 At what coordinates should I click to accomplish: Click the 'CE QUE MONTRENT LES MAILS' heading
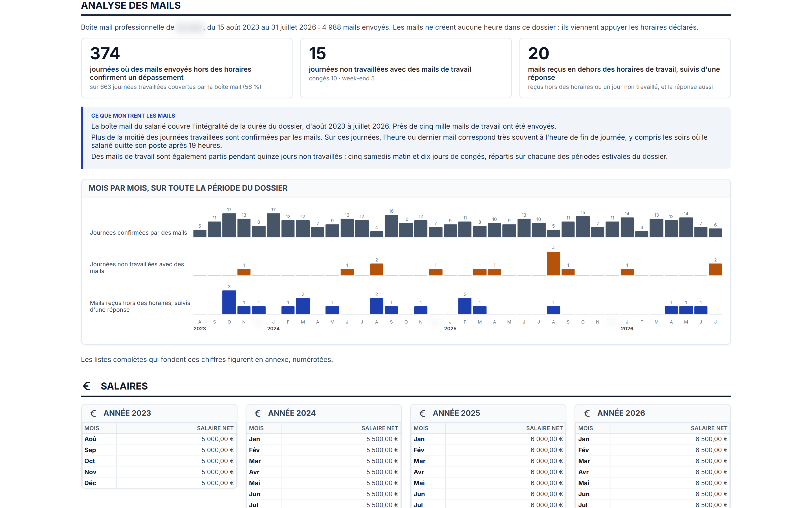click(x=133, y=116)
